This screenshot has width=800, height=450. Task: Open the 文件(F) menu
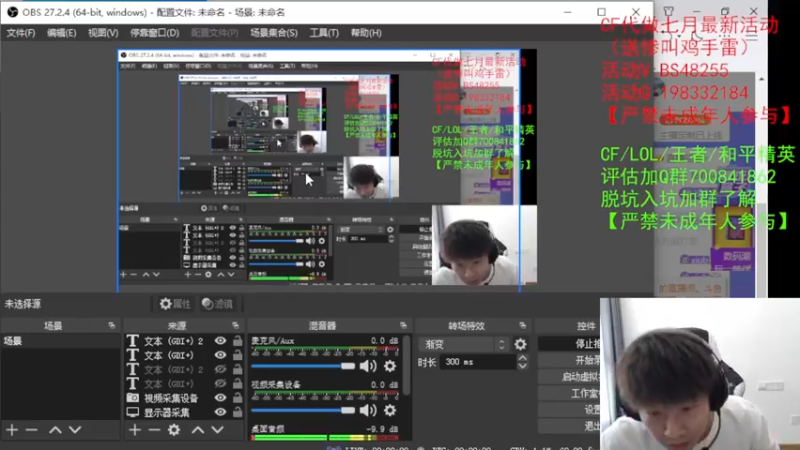point(21,33)
